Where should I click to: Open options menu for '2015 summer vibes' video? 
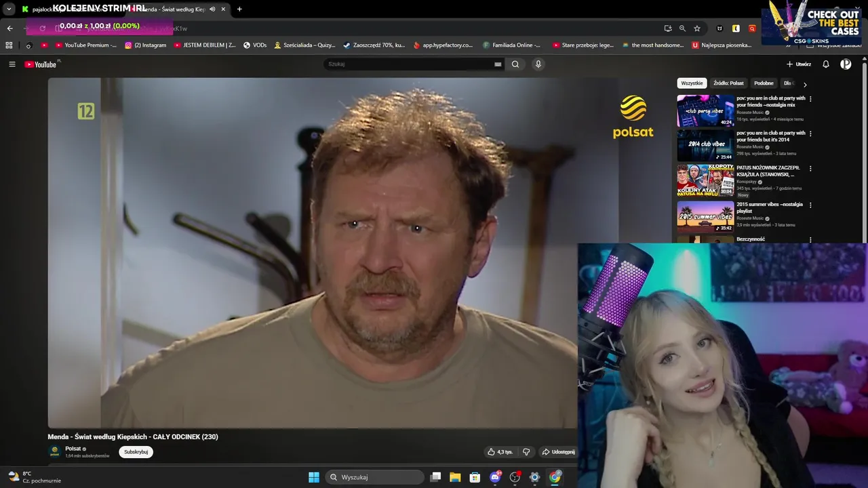810,205
